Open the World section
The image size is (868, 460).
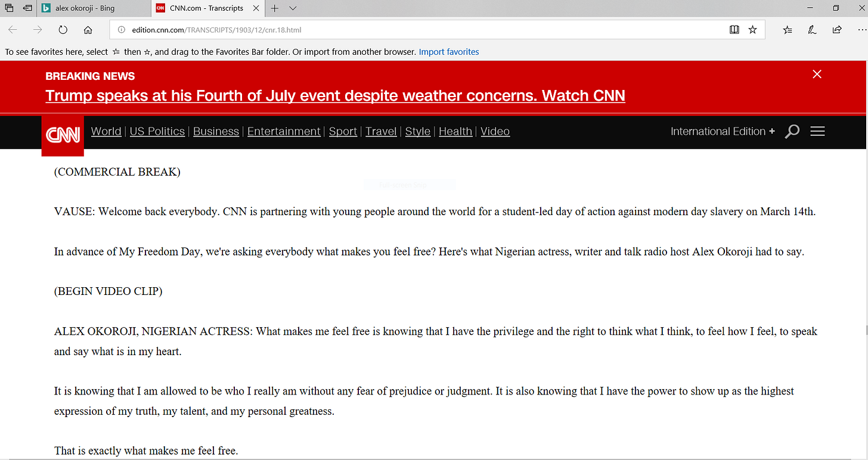click(x=106, y=131)
